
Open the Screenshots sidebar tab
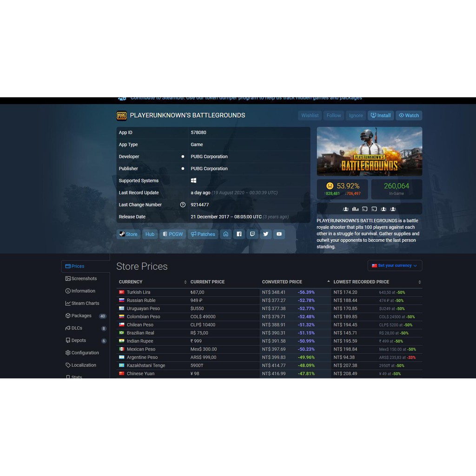(86, 278)
